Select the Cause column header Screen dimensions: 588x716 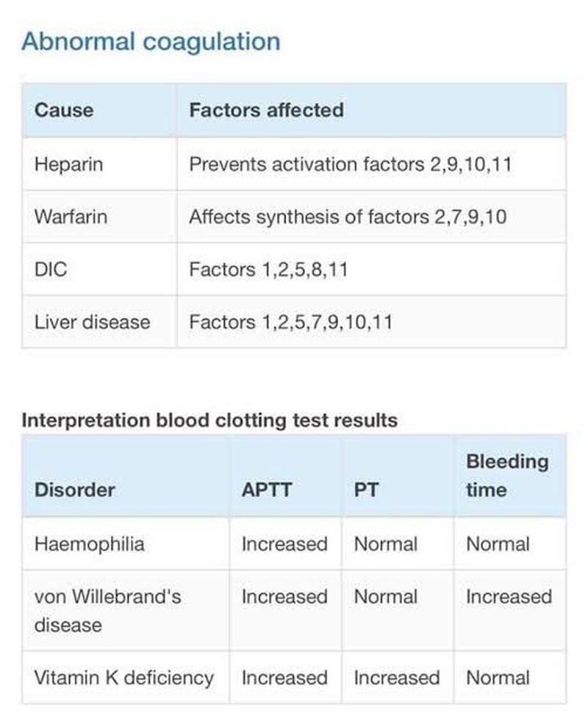click(64, 110)
